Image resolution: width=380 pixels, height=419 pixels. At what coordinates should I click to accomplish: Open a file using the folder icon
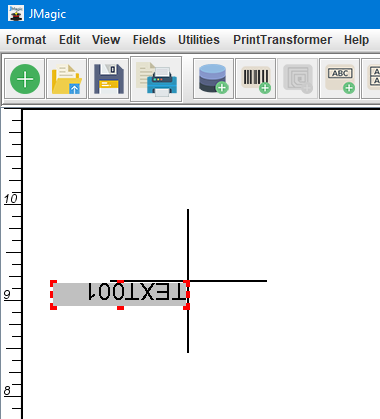click(x=67, y=79)
